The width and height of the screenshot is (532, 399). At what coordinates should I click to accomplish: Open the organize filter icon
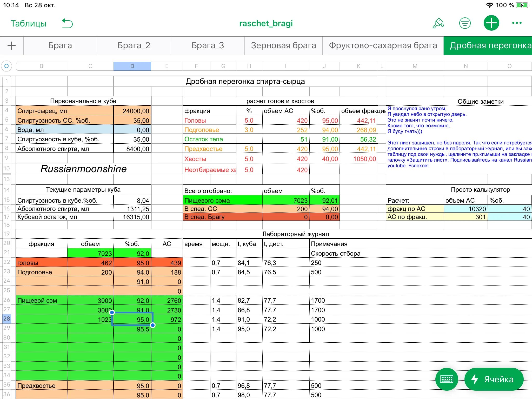(x=465, y=23)
